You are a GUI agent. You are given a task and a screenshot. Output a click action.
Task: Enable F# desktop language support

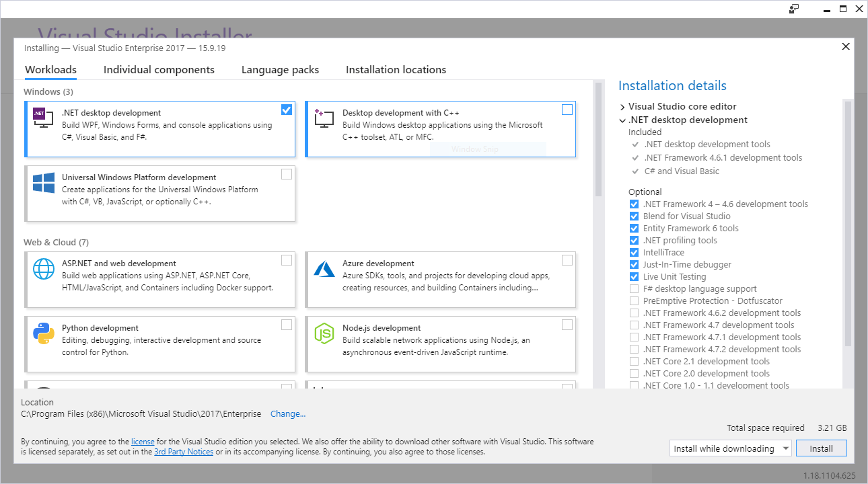coord(634,289)
